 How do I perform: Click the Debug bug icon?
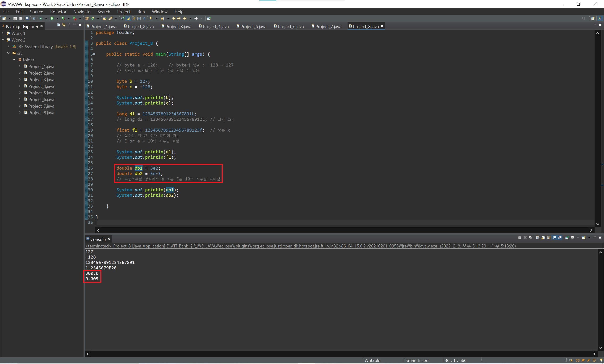(x=41, y=18)
